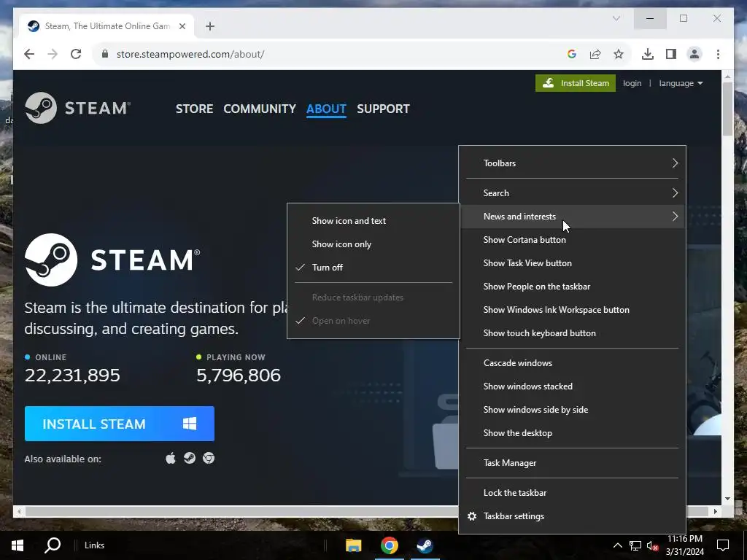The height and width of the screenshot is (560, 747).
Task: Toggle Show People on the taskbar
Action: [572, 286]
